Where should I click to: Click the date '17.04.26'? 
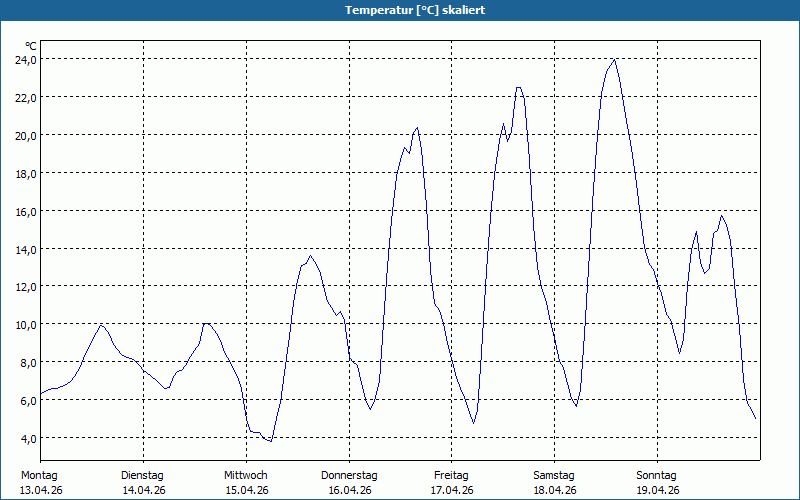(x=452, y=490)
